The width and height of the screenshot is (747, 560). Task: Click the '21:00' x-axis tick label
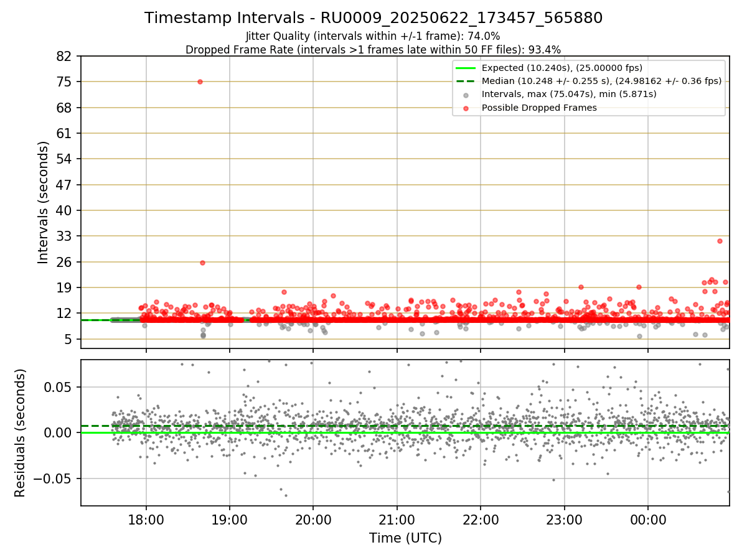pyautogui.click(x=397, y=519)
